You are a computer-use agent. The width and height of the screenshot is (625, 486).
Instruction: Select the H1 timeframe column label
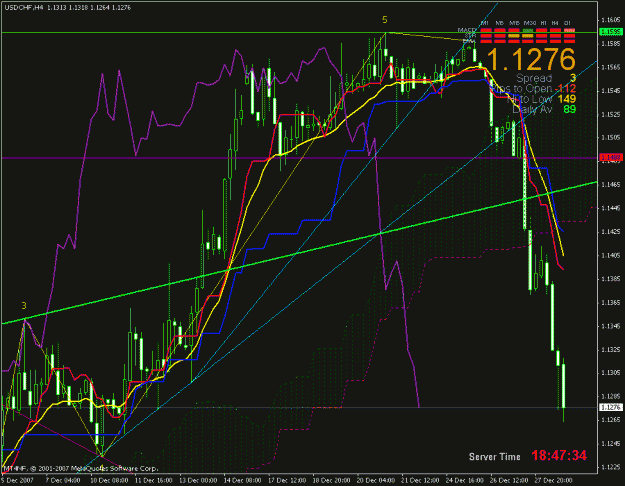click(x=544, y=23)
